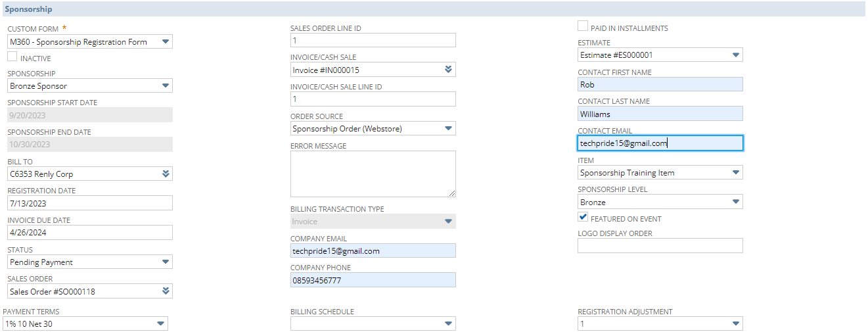Open the Bill To double-chevron selector
The height and width of the screenshot is (334, 868).
pyautogui.click(x=166, y=174)
